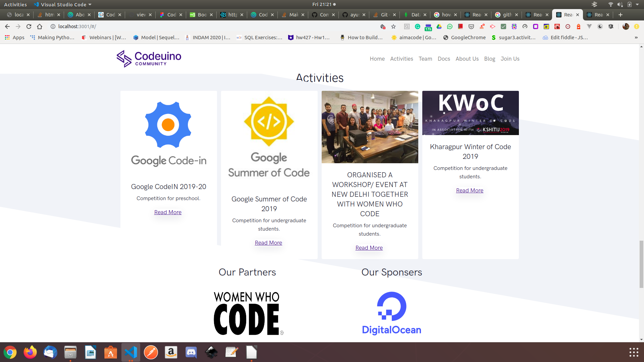644x362 pixels.
Task: Read More about Google CodeIN 2019-20
Action: 168,212
